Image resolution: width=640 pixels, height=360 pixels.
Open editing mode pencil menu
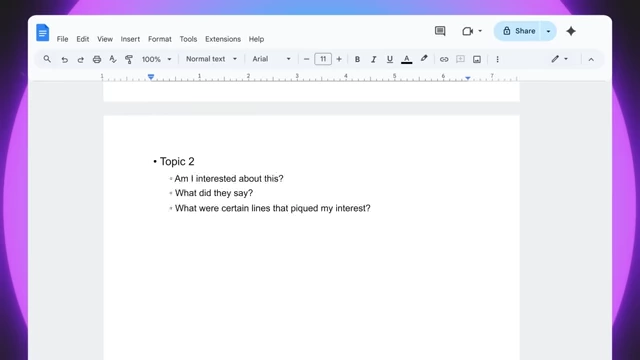click(x=559, y=59)
